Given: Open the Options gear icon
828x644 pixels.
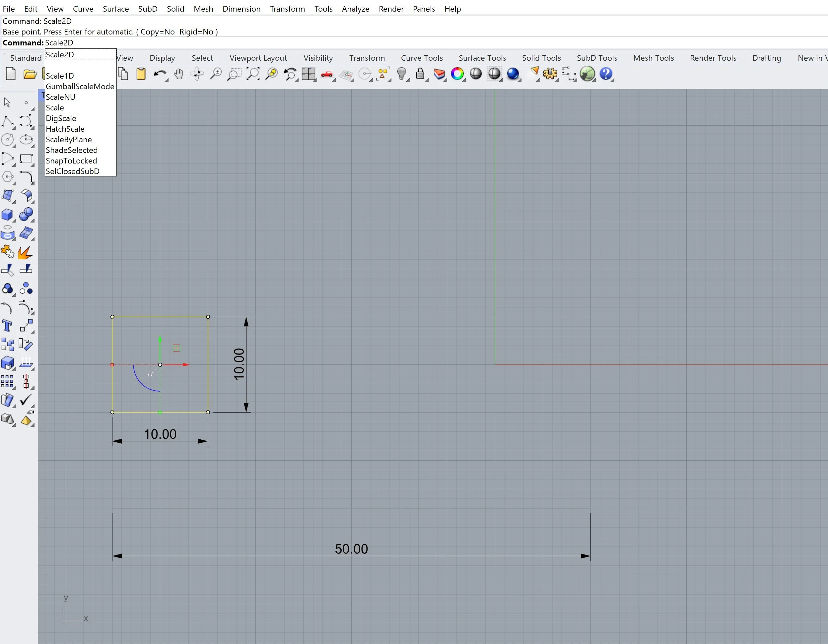Looking at the screenshot, I should pyautogui.click(x=550, y=74).
